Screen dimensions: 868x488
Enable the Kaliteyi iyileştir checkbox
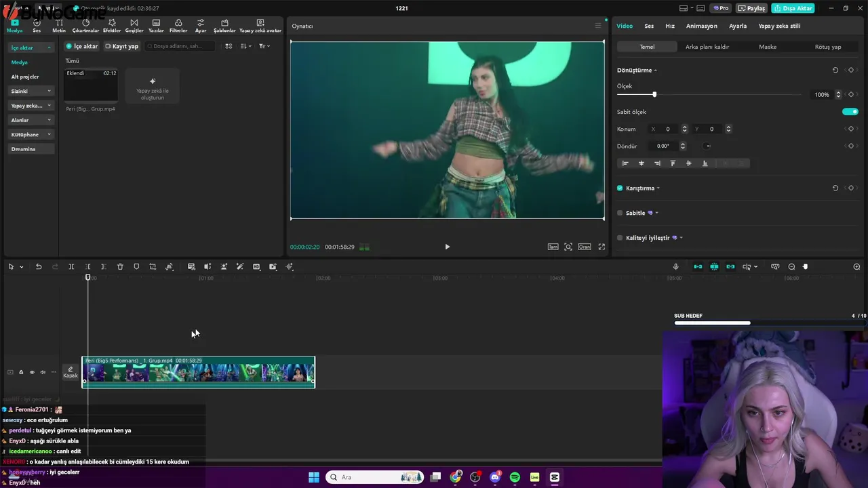pyautogui.click(x=620, y=238)
